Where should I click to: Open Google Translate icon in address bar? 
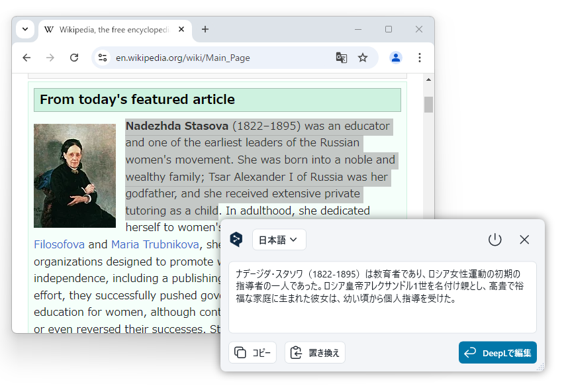[x=341, y=58]
